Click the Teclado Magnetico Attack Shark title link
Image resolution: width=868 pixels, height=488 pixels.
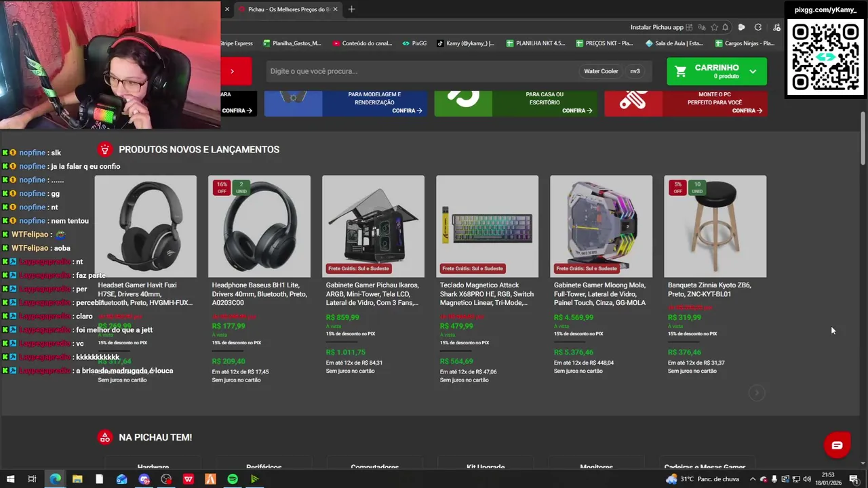point(487,294)
